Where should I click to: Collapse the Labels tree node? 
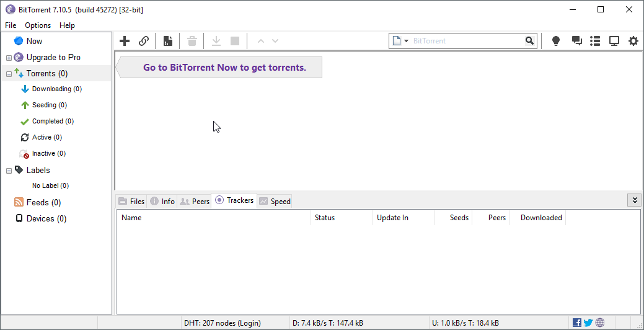click(x=9, y=171)
